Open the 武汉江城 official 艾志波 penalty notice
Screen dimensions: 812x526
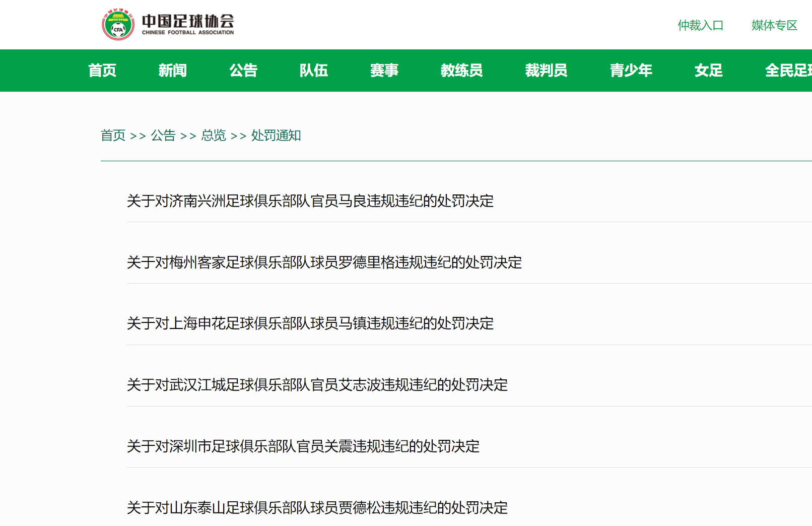[x=317, y=385]
